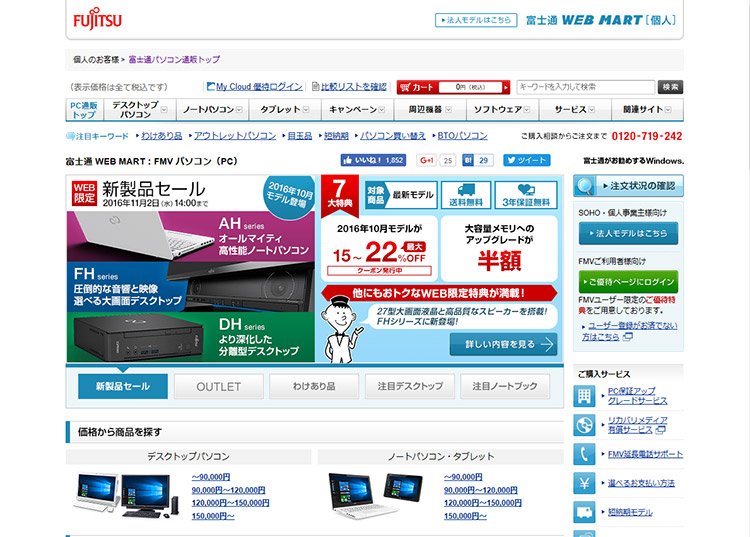Click the shopping cart icon
Image resolution: width=750 pixels, height=537 pixels.
(405, 87)
